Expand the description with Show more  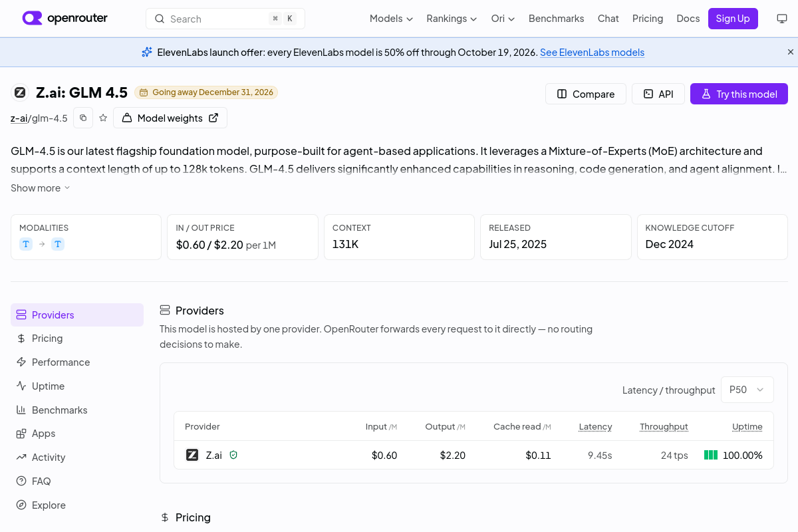[x=41, y=188]
